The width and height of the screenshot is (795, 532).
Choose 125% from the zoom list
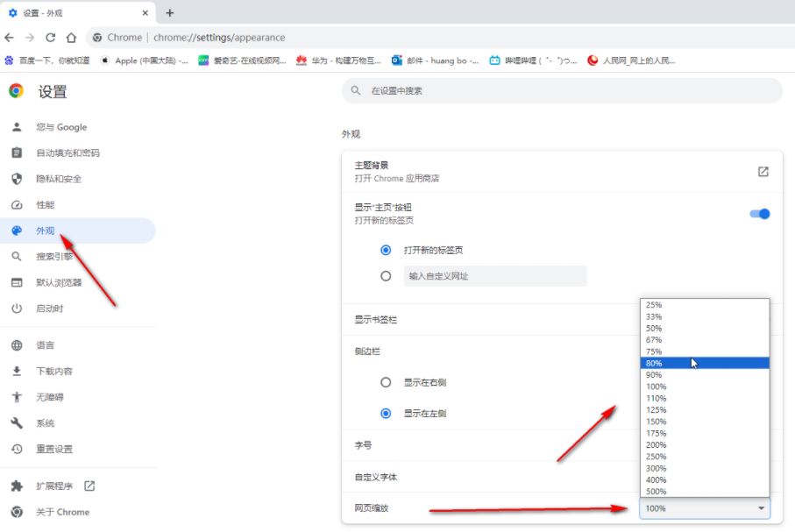705,410
